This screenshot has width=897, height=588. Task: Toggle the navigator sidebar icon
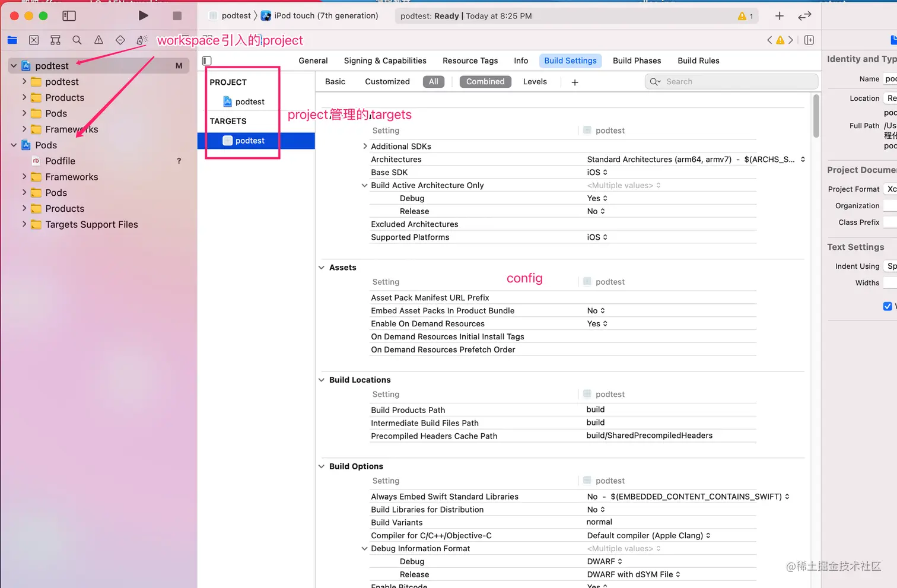pyautogui.click(x=69, y=15)
